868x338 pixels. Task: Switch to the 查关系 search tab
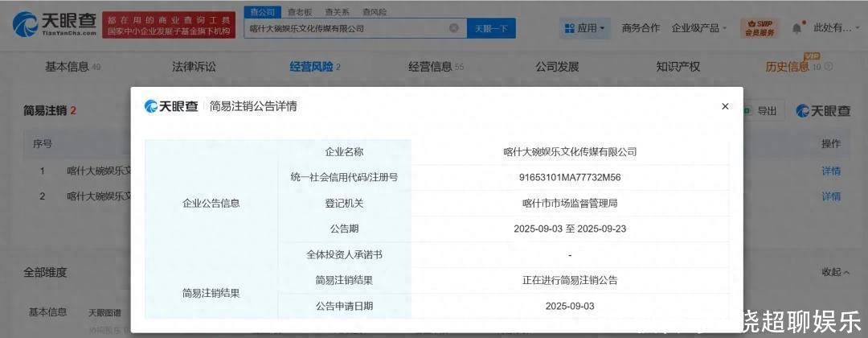pyautogui.click(x=336, y=12)
